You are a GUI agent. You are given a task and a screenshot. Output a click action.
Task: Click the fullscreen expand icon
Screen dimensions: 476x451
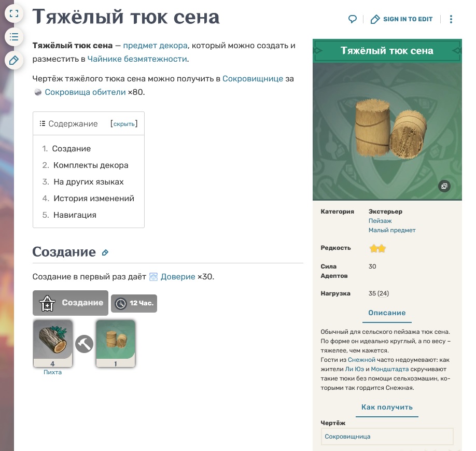click(x=14, y=13)
